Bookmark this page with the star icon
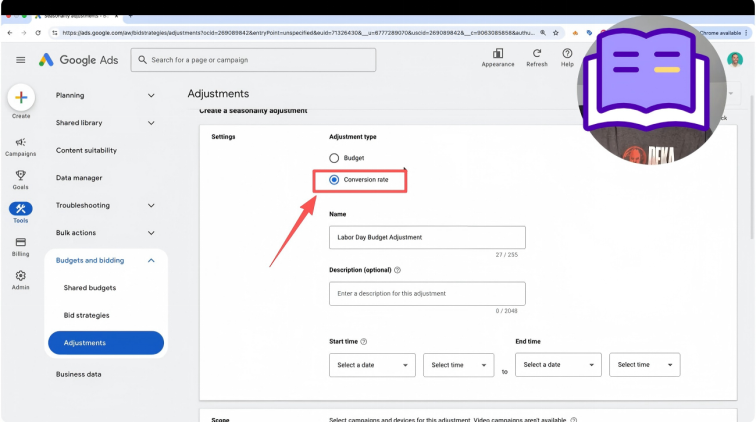 click(x=555, y=33)
